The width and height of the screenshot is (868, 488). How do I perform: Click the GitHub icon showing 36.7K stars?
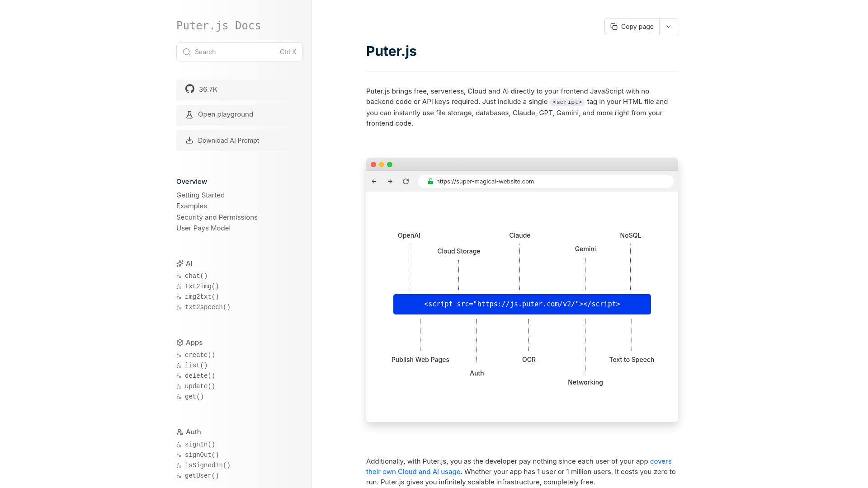point(190,89)
